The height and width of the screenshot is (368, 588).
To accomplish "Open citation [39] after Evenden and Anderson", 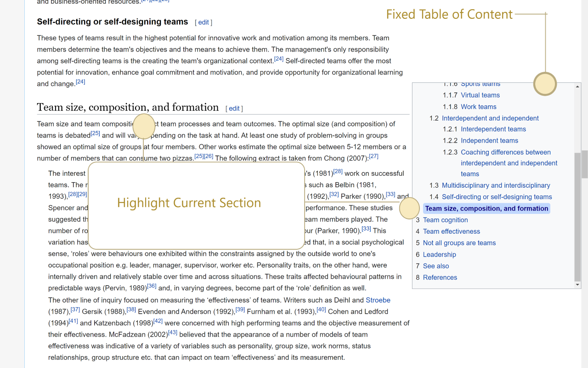I will point(240,310).
